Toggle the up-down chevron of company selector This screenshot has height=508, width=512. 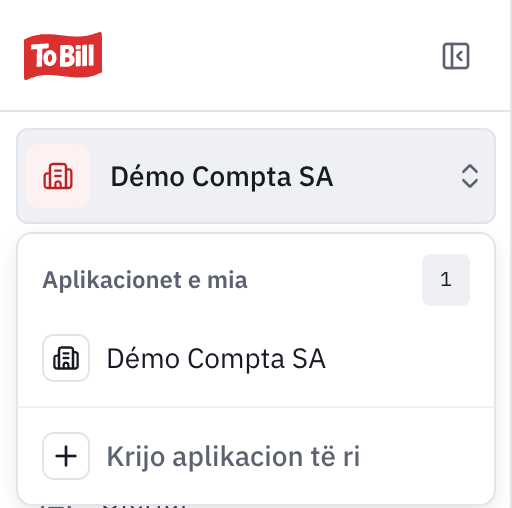click(x=470, y=176)
